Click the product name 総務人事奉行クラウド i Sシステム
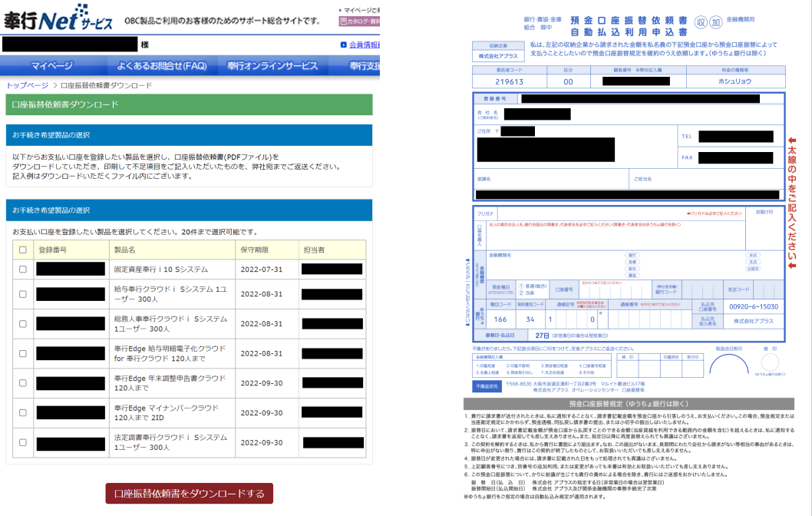The image size is (812, 516). tap(170, 324)
